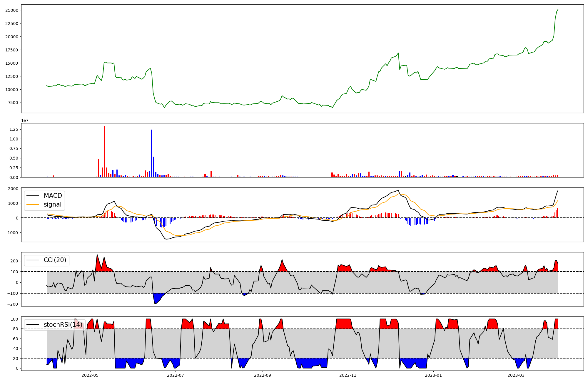Click the 2023-03 x-axis date label
This screenshot has height=382, width=588.
[x=516, y=375]
